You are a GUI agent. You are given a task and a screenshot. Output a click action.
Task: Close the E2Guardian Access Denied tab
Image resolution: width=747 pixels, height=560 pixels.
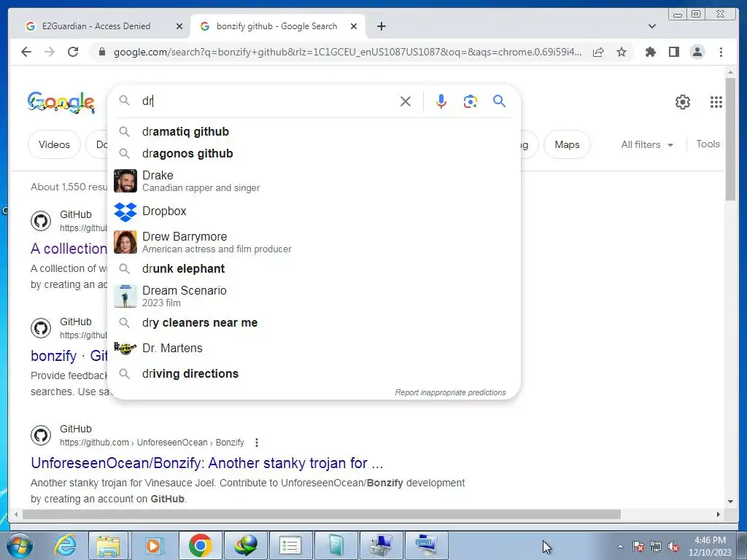(179, 26)
